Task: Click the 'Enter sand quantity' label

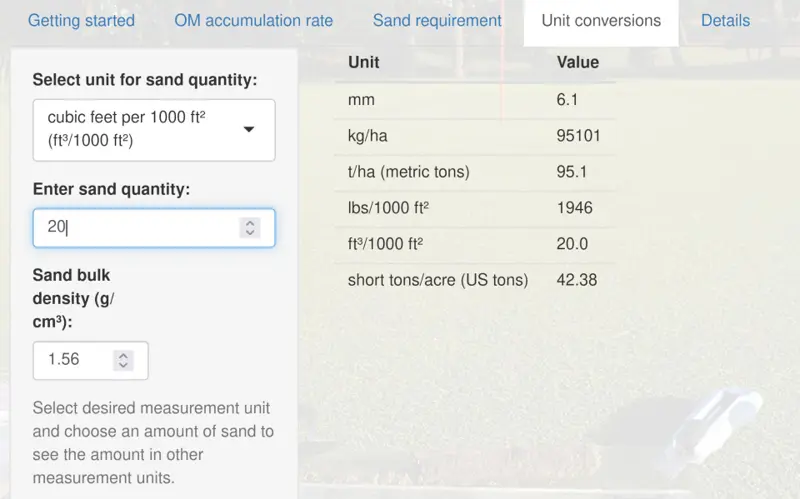Action: (111, 189)
